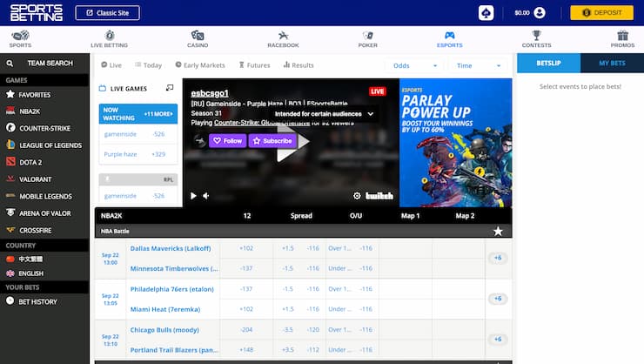Open the Racebook section

click(283, 39)
